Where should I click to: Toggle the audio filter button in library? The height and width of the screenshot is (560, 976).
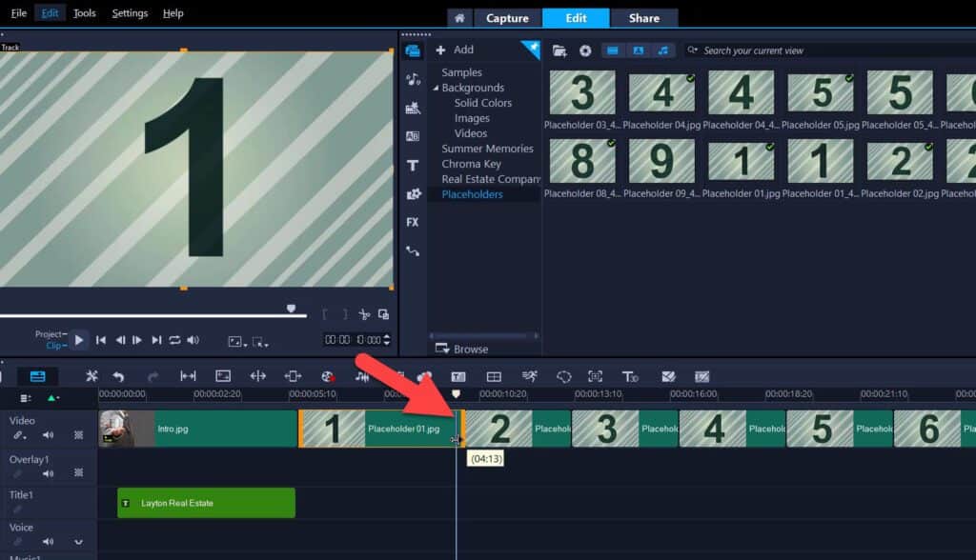(x=663, y=50)
